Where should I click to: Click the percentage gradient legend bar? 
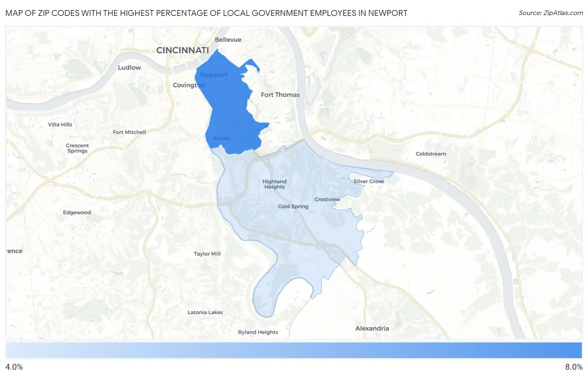coord(294,350)
